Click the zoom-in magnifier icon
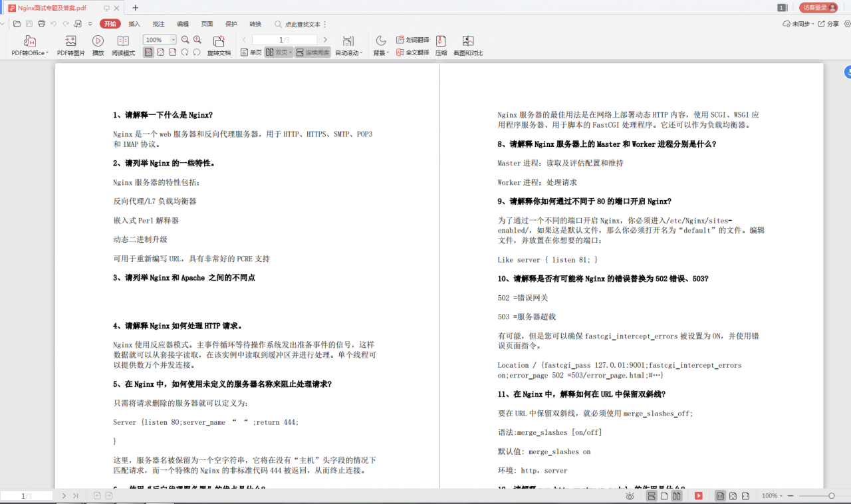 point(196,39)
